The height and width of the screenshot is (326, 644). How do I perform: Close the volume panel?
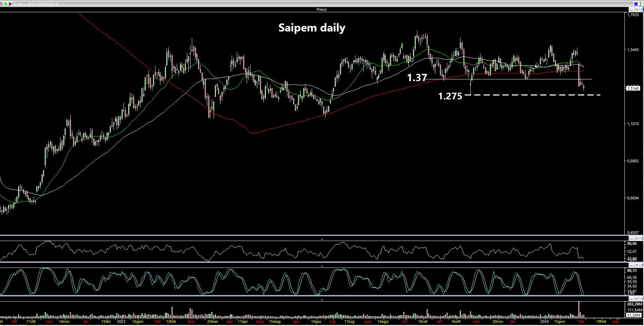[642, 299]
